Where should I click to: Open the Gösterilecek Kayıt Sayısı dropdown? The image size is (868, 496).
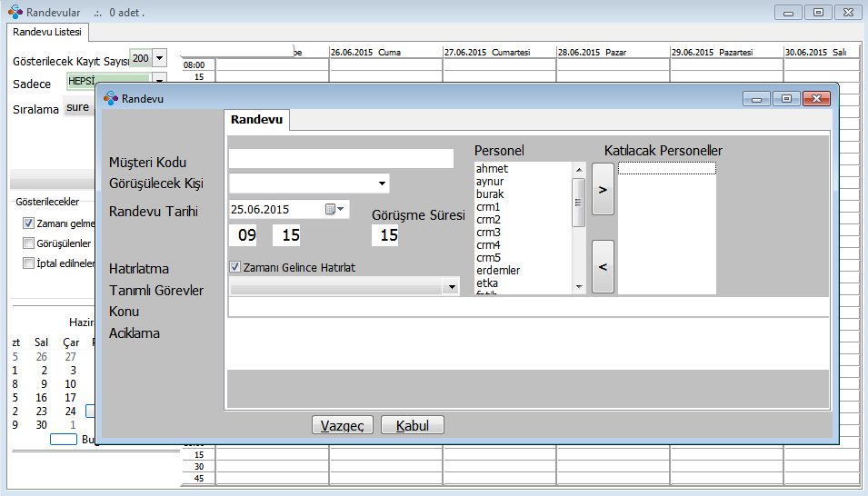(x=160, y=58)
